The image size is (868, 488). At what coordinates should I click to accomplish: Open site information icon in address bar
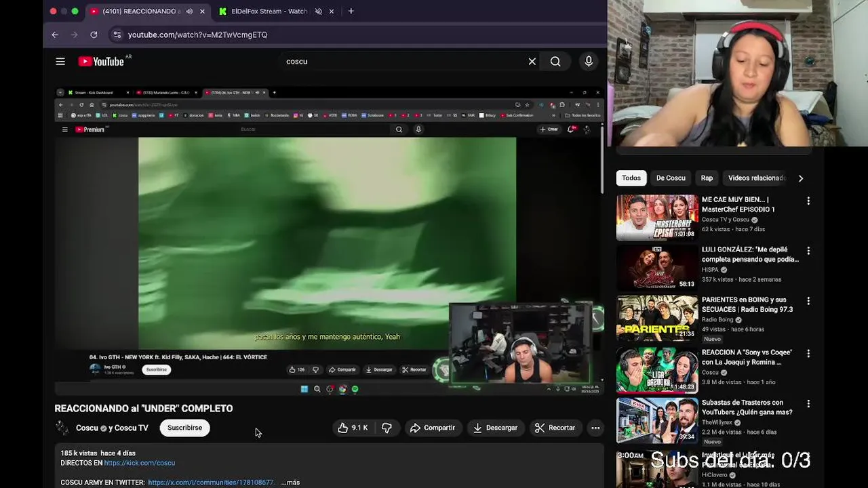click(117, 35)
